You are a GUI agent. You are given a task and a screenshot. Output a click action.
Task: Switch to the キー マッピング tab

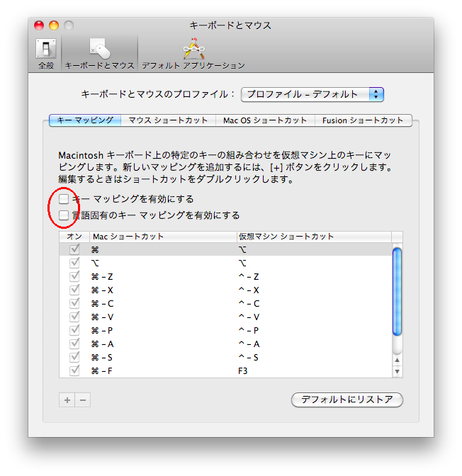(x=85, y=120)
